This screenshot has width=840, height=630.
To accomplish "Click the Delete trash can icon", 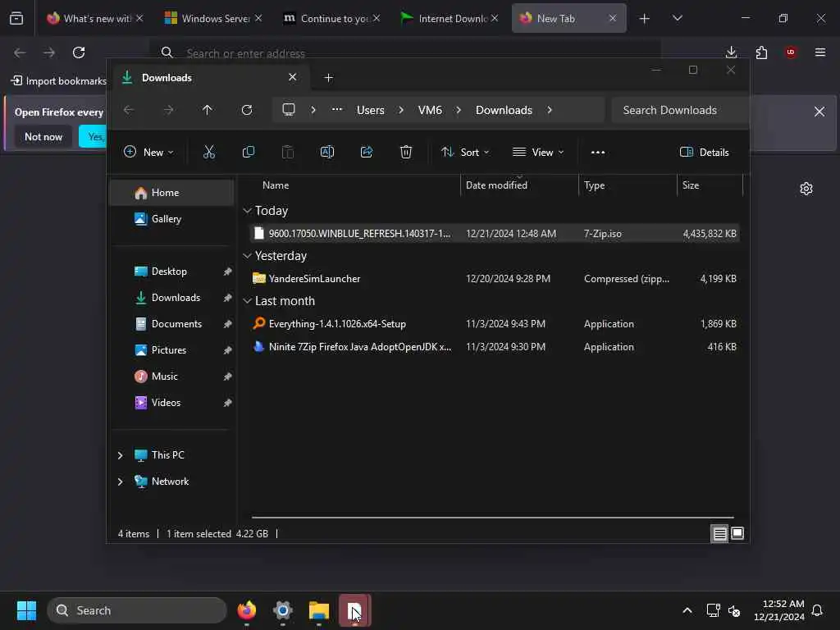I will click(406, 152).
